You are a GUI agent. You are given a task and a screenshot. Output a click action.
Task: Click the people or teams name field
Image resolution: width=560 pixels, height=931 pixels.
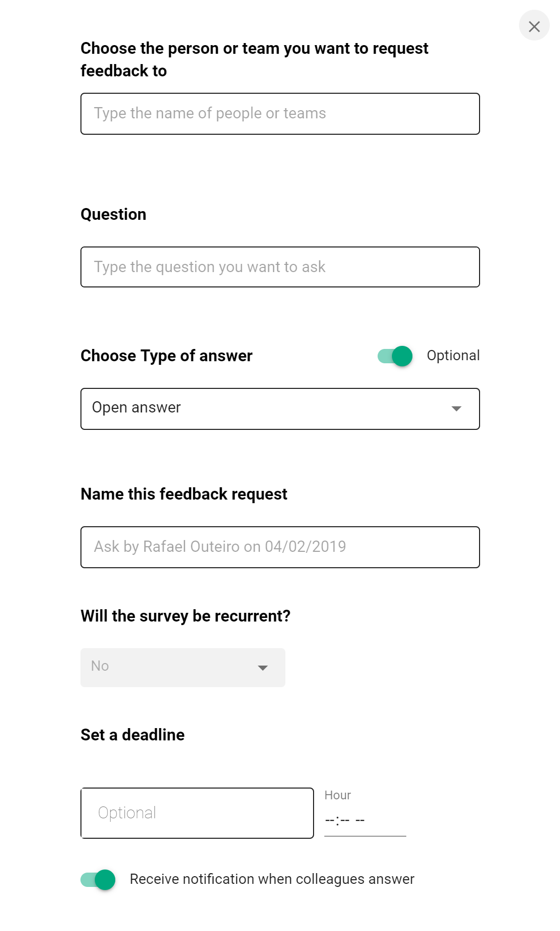280,114
